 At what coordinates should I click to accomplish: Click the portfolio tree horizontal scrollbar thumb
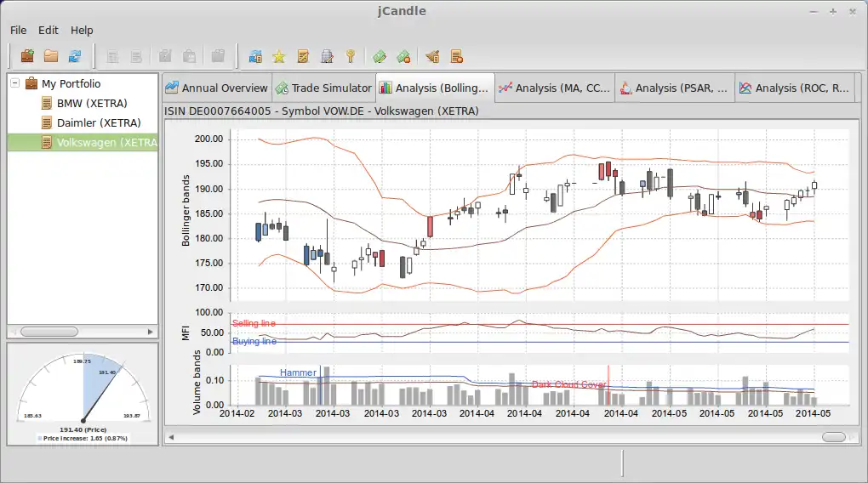tap(49, 332)
